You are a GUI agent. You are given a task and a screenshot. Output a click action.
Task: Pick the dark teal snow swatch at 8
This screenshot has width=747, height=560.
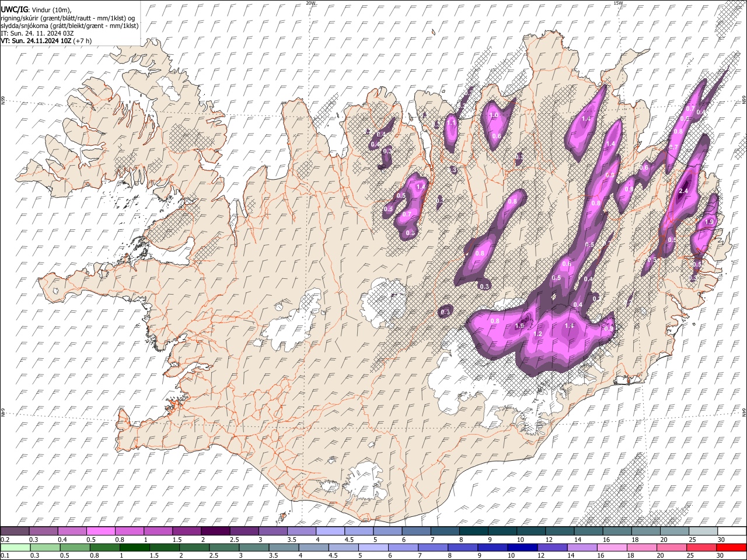474,531
